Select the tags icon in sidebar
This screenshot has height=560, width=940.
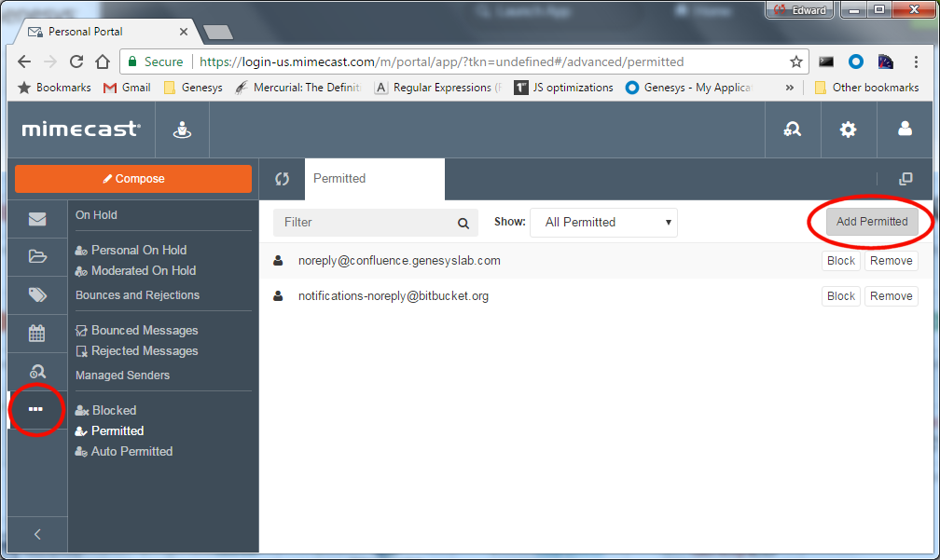click(x=37, y=295)
